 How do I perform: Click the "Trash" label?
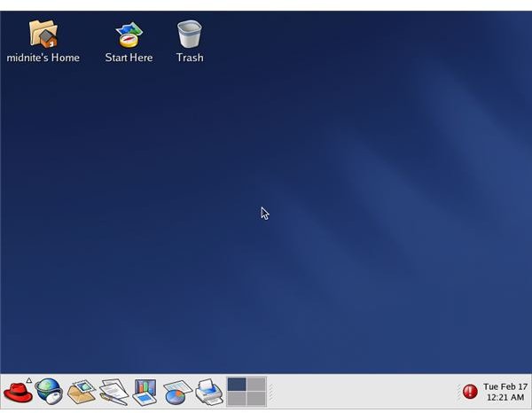190,58
